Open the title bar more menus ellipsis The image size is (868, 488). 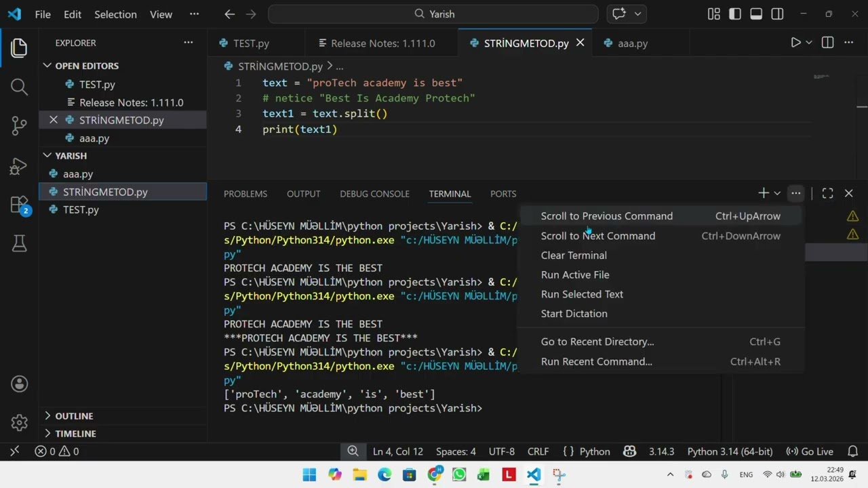click(194, 14)
